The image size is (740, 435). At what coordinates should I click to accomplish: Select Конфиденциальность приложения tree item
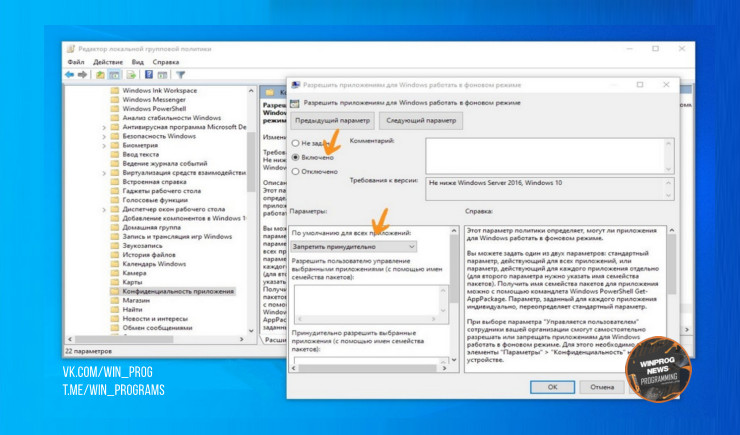[178, 292]
